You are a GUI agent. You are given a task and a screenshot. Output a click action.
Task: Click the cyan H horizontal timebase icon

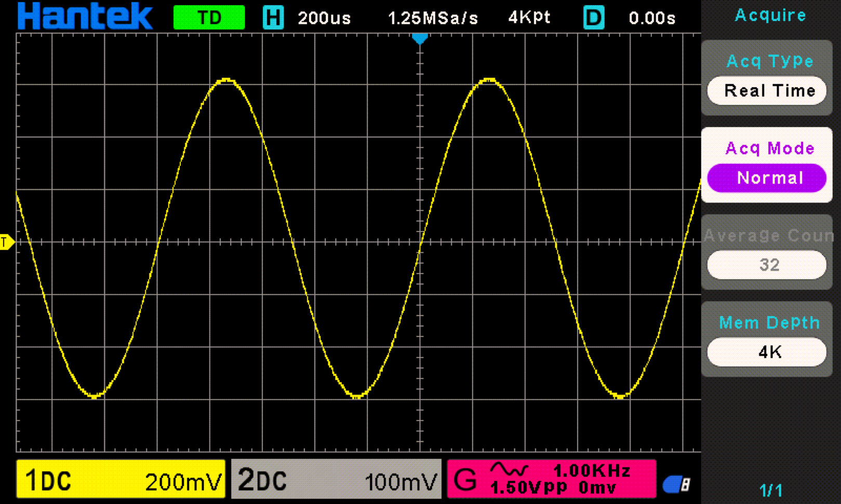[x=273, y=18]
